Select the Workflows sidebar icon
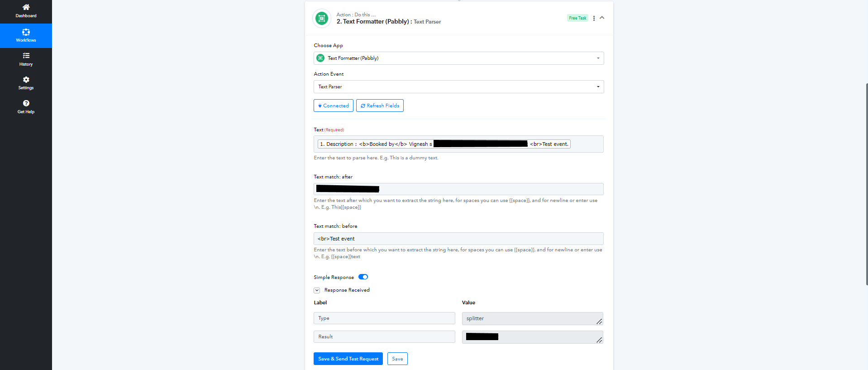The height and width of the screenshot is (370, 868). pyautogui.click(x=26, y=32)
